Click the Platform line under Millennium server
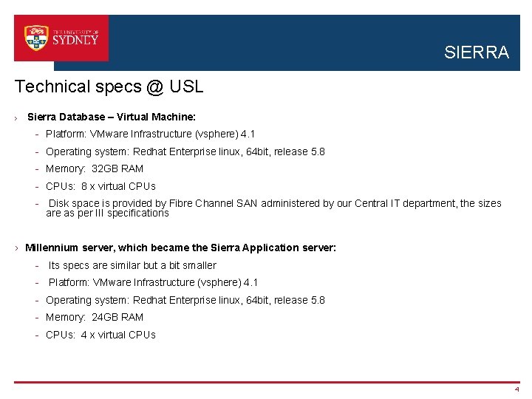This screenshot has height=399, width=532. coord(153,282)
